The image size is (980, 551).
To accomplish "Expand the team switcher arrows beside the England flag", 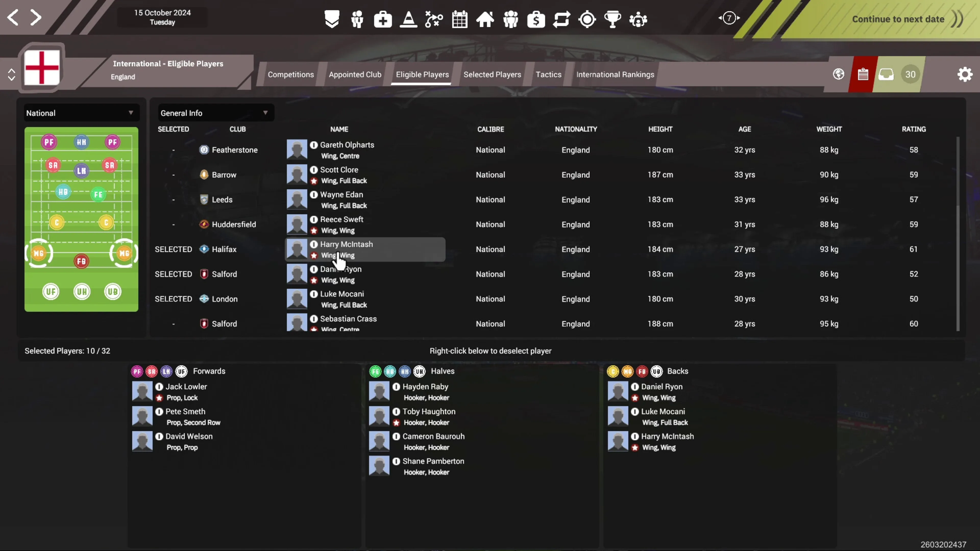I will [x=11, y=74].
